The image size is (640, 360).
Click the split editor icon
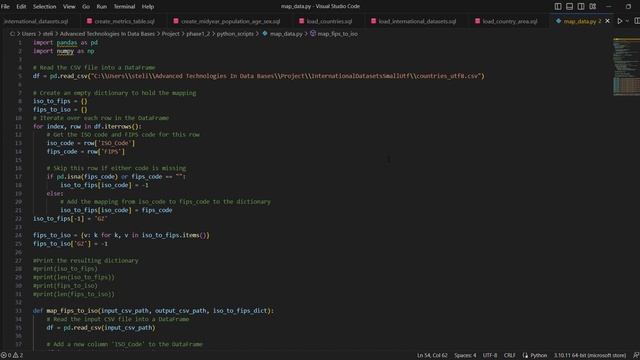(637, 21)
